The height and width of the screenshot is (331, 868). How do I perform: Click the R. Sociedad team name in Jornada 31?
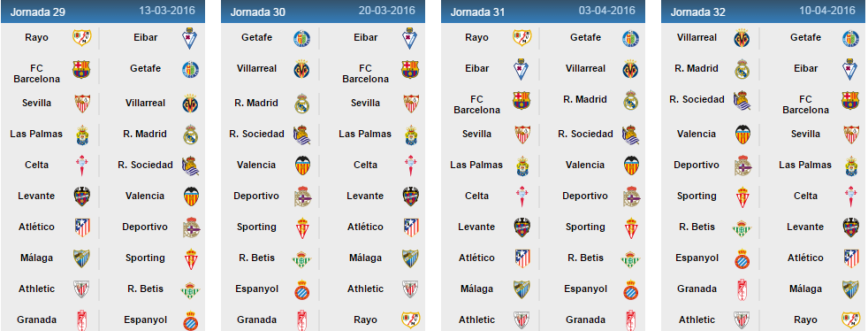(x=585, y=134)
